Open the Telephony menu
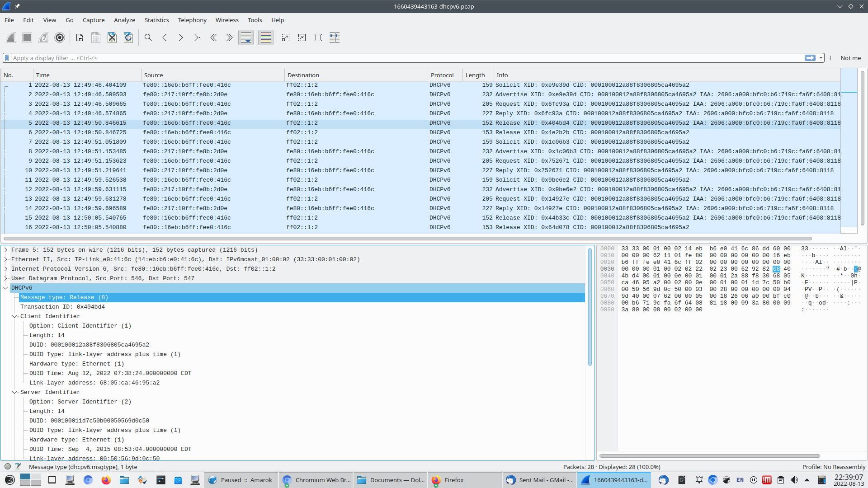This screenshot has width=868, height=488. pyautogui.click(x=192, y=20)
